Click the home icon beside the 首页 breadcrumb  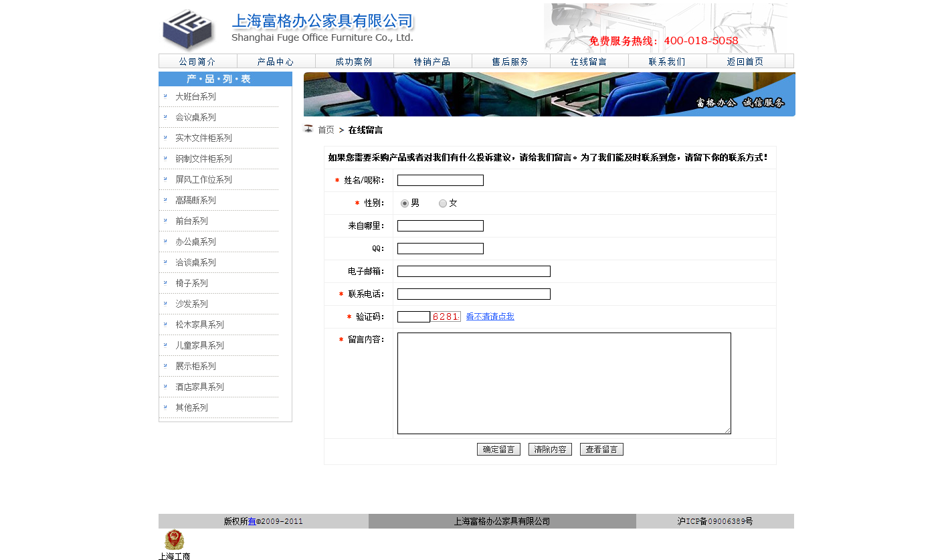pyautogui.click(x=308, y=129)
